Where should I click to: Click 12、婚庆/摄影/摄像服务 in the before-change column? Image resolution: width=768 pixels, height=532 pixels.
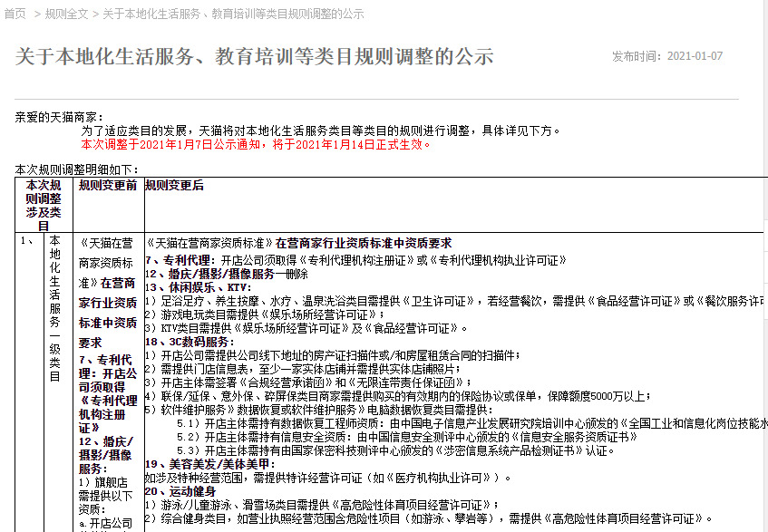106,455
